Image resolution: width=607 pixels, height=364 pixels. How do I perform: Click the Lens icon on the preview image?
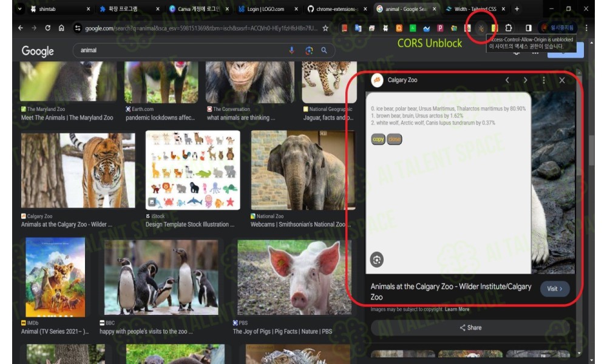click(377, 260)
